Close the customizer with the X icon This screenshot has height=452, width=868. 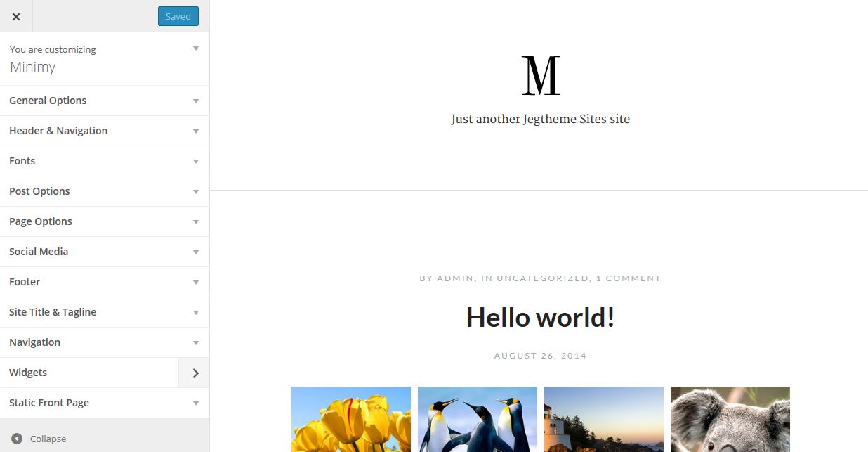click(16, 16)
